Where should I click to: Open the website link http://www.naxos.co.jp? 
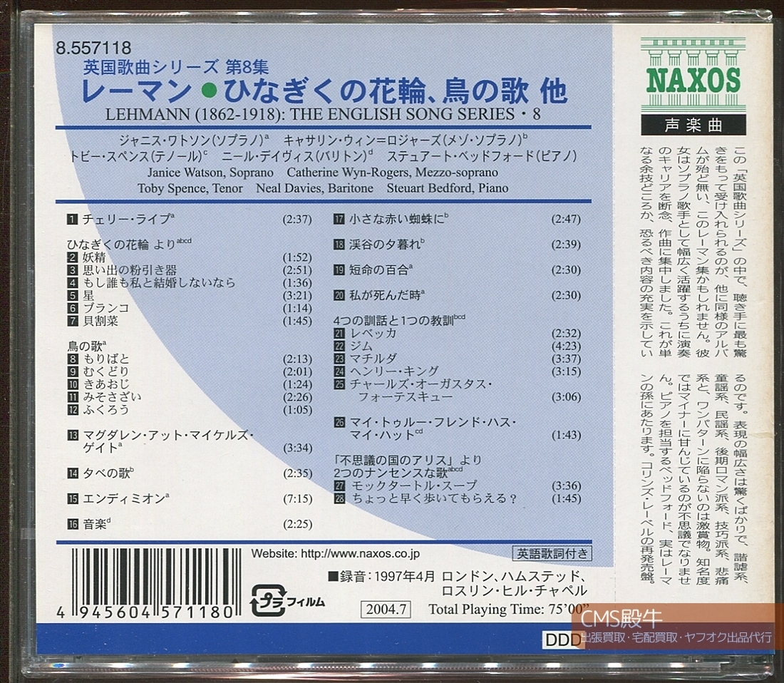[x=360, y=554]
